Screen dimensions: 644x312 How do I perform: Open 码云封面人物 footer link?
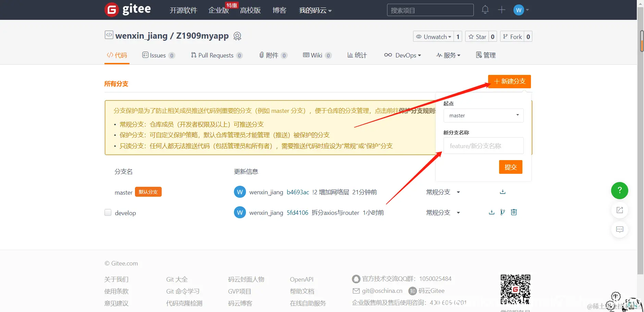pos(246,279)
